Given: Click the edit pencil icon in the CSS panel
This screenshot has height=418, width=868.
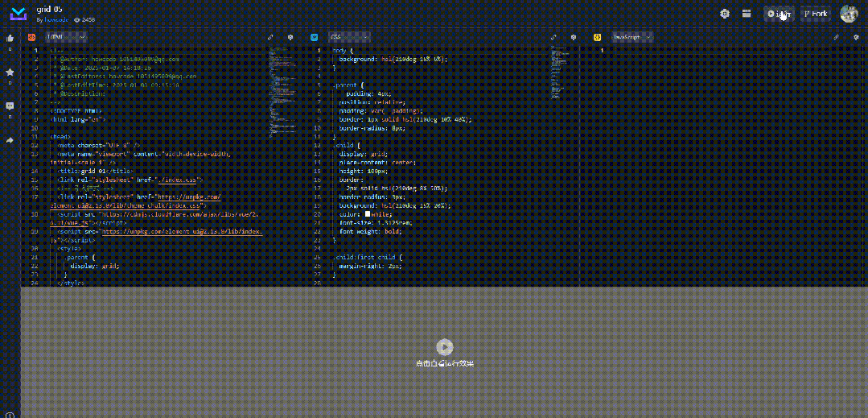Looking at the screenshot, I should pos(553,37).
